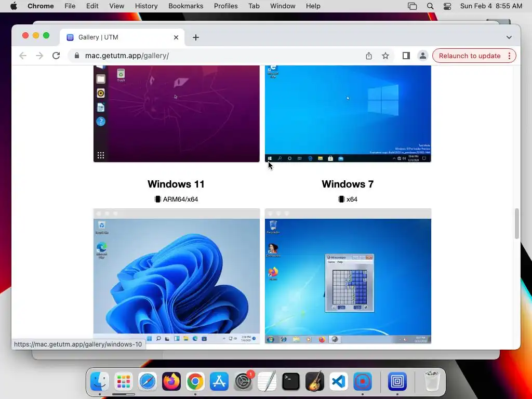The image size is (532, 399).
Task: Open the Chrome profile avatar
Action: (423, 56)
